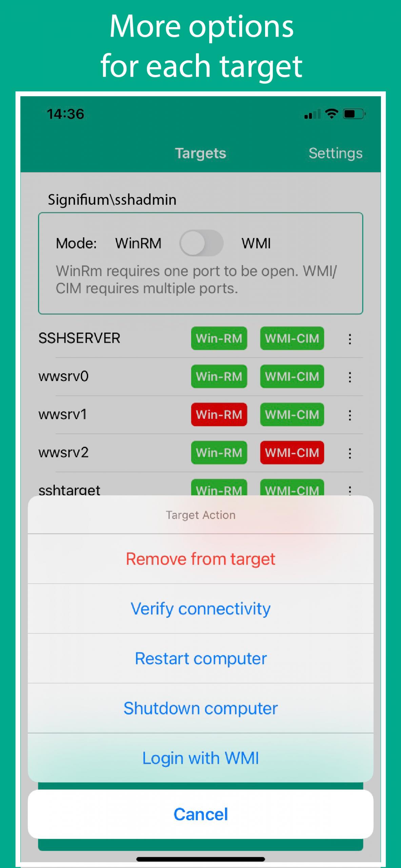Click red Win-RM badge for wwsrv1
The width and height of the screenshot is (401, 868).
coord(219,415)
